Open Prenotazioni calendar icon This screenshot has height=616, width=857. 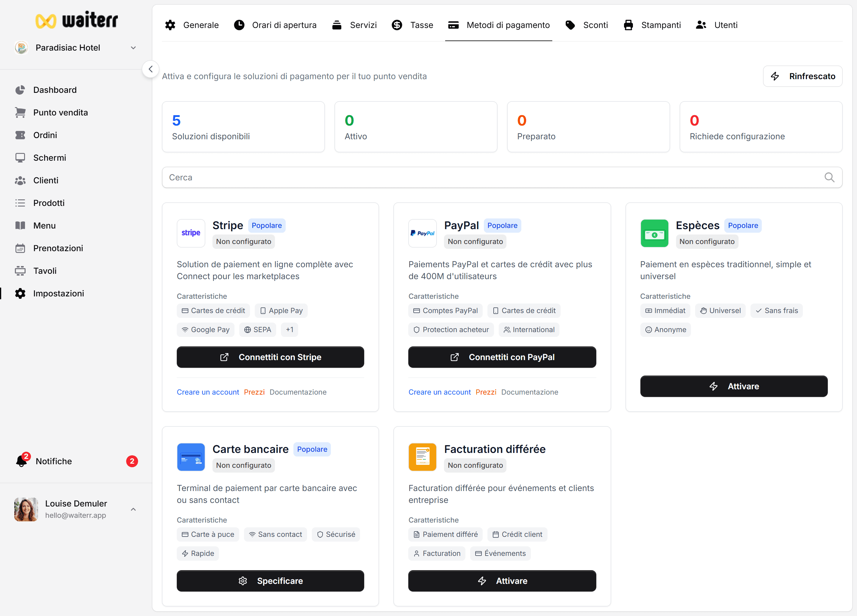click(20, 248)
